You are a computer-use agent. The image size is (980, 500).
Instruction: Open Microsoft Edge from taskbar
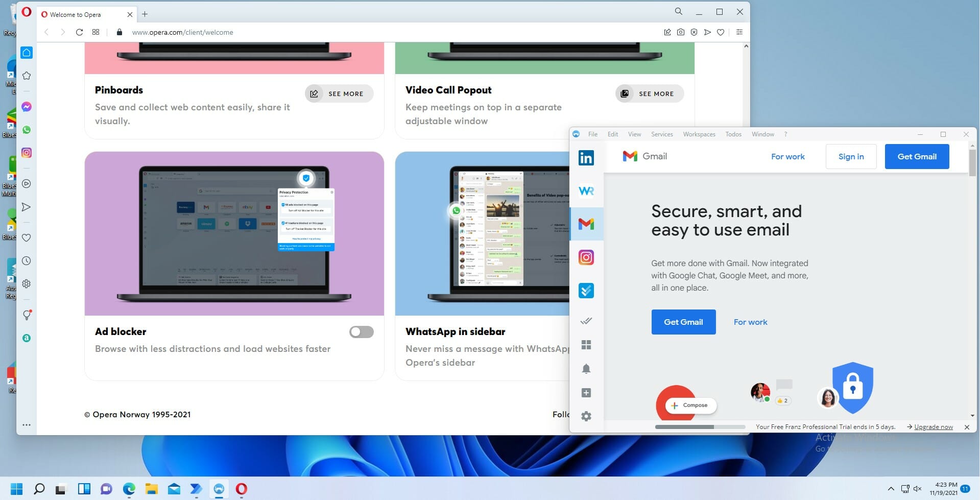[x=129, y=489]
